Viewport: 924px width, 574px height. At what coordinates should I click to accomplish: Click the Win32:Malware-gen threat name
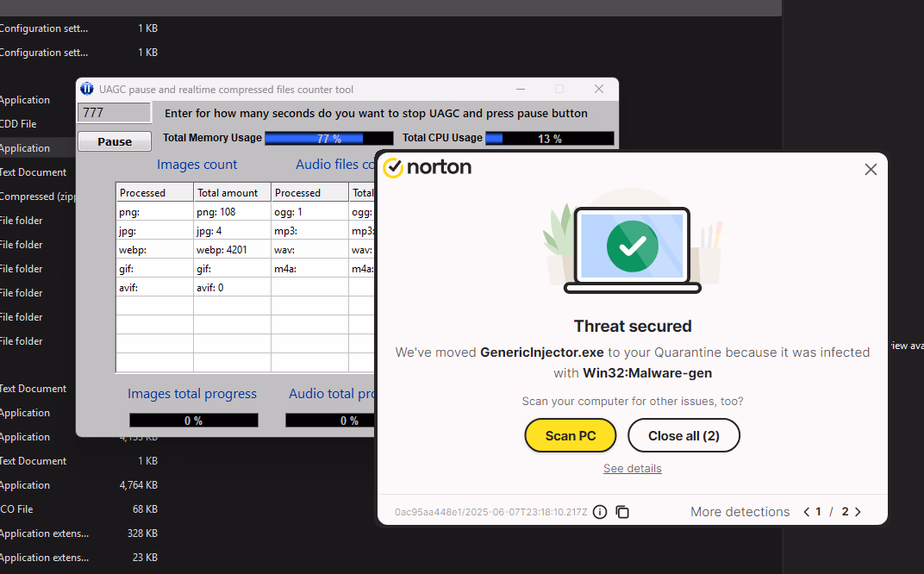[x=647, y=373]
